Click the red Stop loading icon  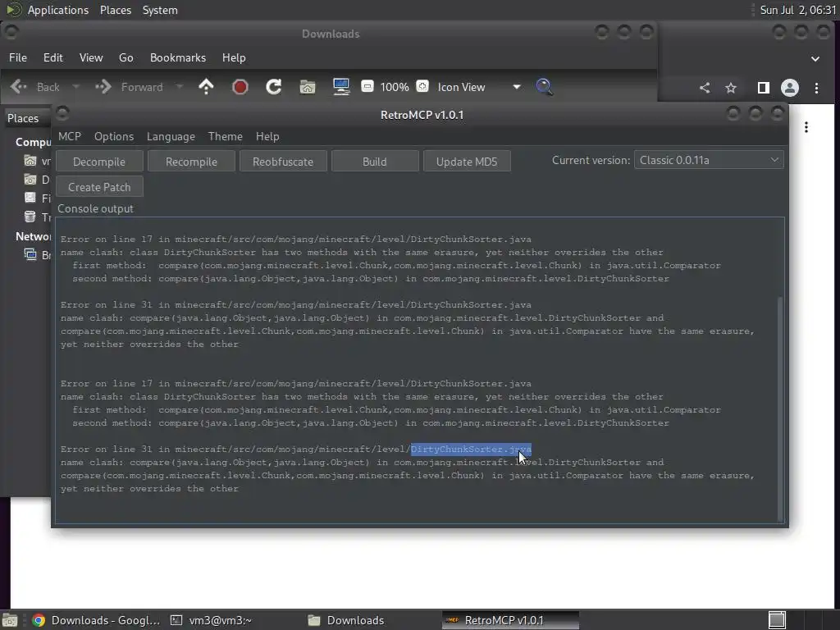pyautogui.click(x=240, y=87)
